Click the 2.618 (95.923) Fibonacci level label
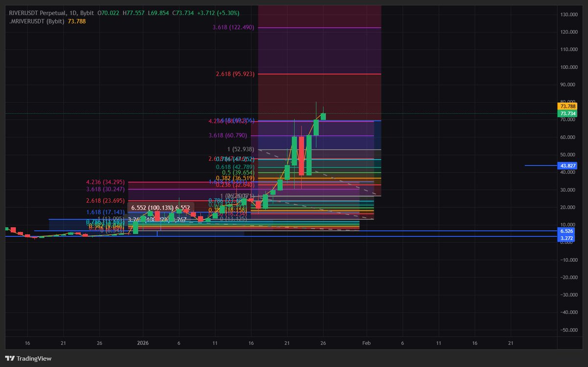 235,74
